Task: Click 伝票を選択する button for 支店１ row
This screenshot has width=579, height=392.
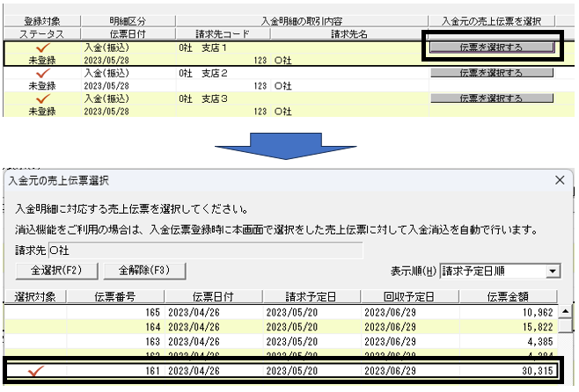Action: click(492, 47)
